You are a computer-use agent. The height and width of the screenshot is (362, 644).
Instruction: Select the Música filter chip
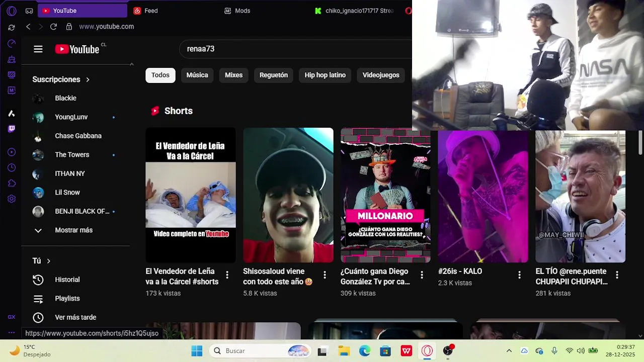[x=197, y=75]
